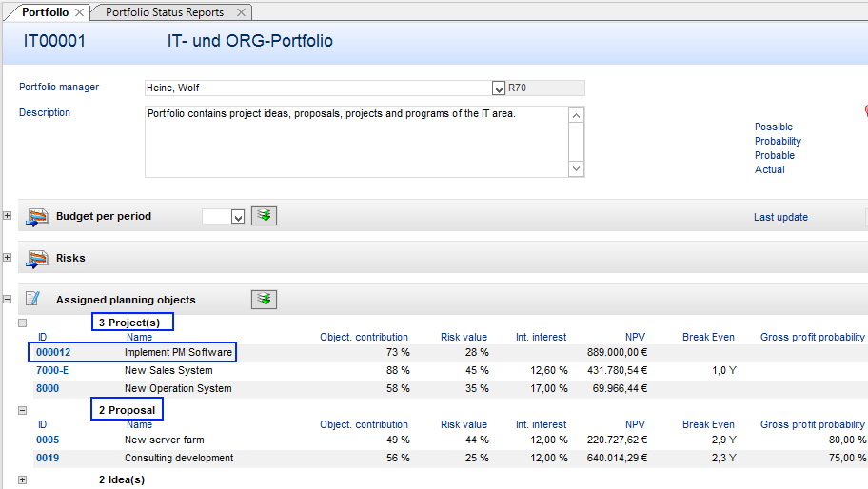This screenshot has width=868, height=489.
Task: Click the Budget per period section icon
Action: [36, 216]
